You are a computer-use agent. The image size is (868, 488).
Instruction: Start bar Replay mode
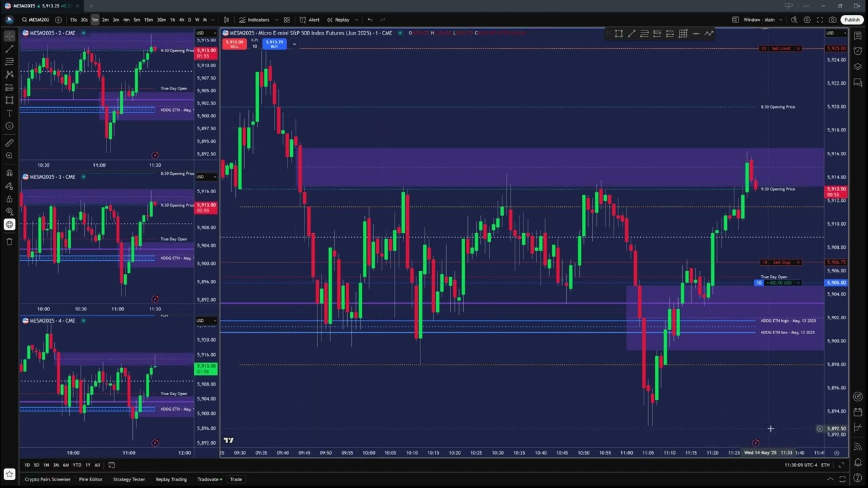(x=338, y=20)
